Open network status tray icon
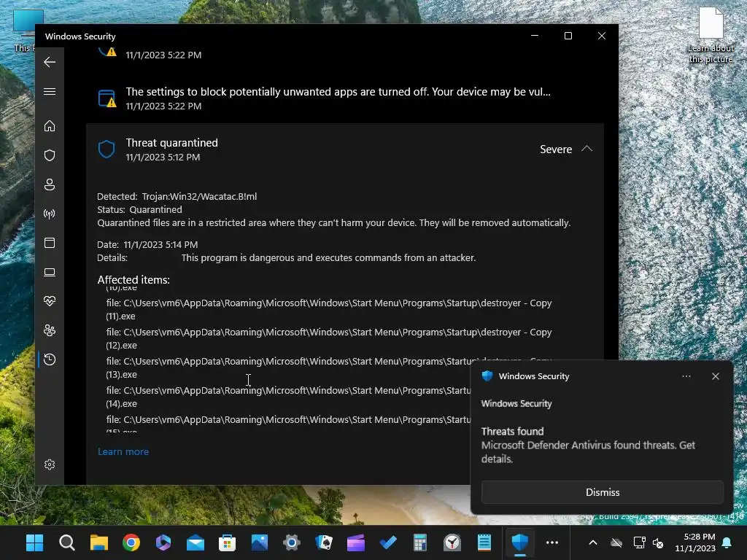The height and width of the screenshot is (560, 747). [639, 542]
